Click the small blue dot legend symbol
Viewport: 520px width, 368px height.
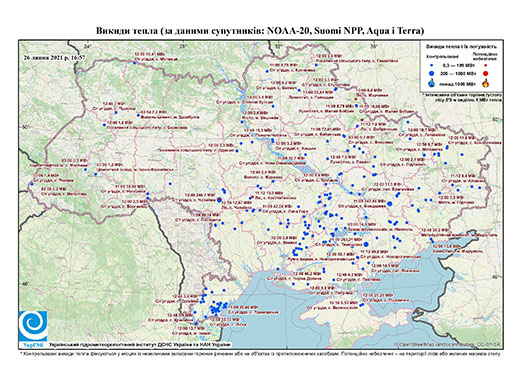pyautogui.click(x=432, y=66)
